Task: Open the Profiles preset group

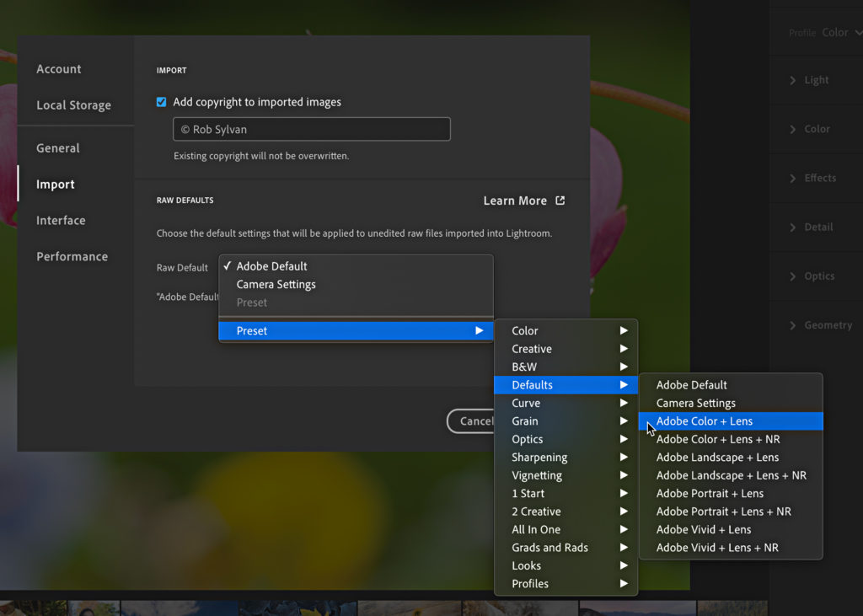Action: [x=566, y=584]
